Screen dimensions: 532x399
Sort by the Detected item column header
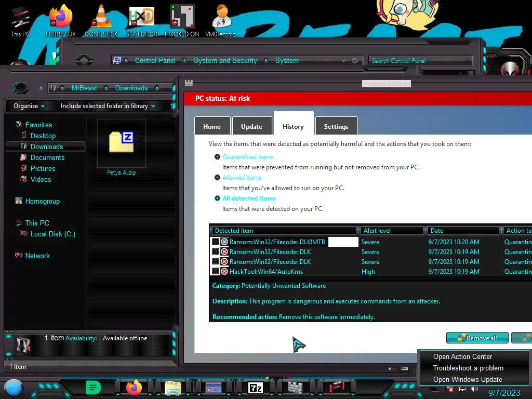point(284,231)
